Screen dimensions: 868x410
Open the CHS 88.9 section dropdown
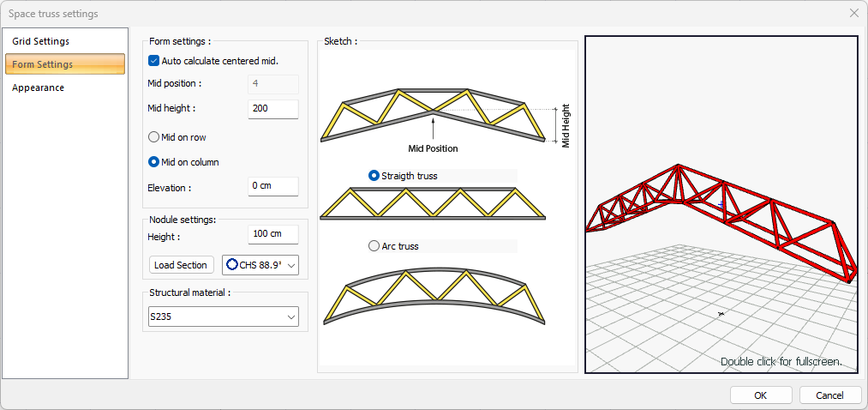click(293, 266)
